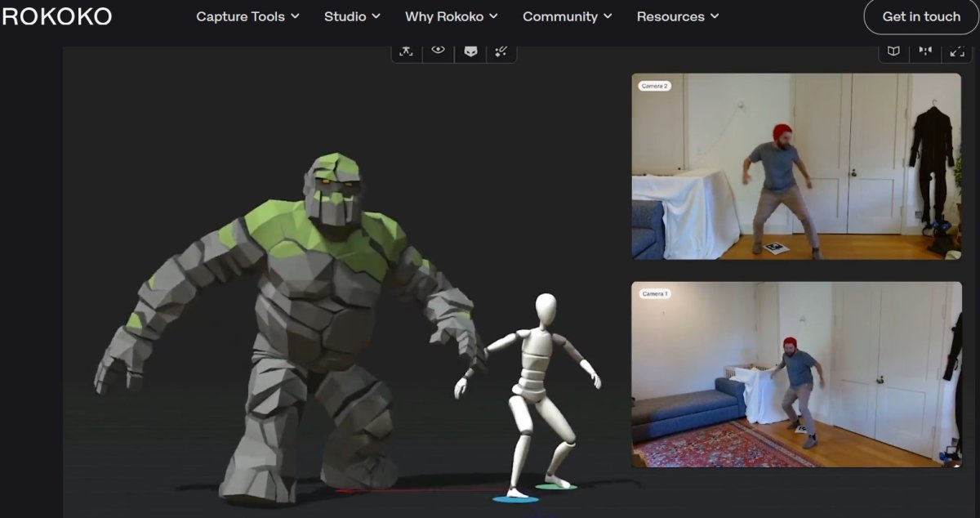980x518 pixels.
Task: Select the Camera 2 video feed
Action: tap(796, 167)
